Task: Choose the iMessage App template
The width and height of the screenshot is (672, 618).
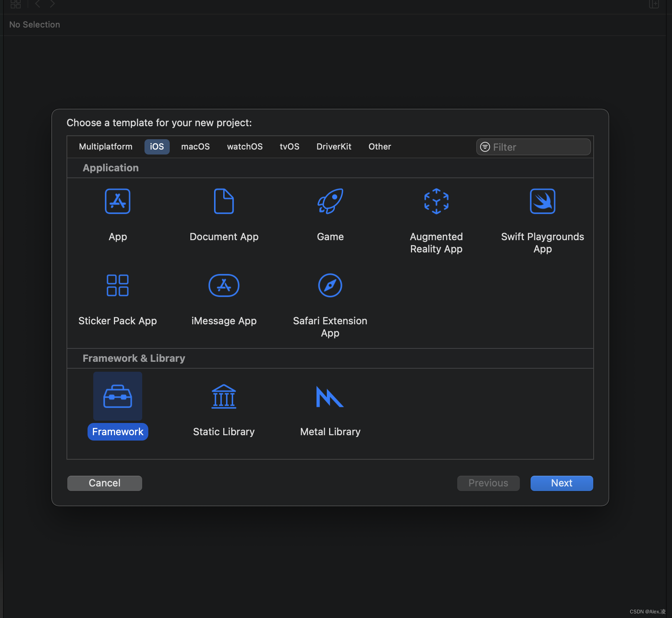Action: pyautogui.click(x=224, y=286)
